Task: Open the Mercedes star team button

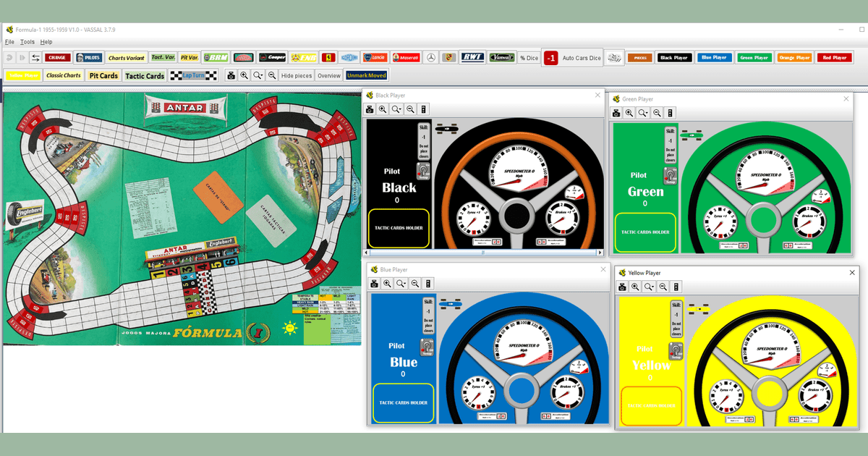Action: 431,57
